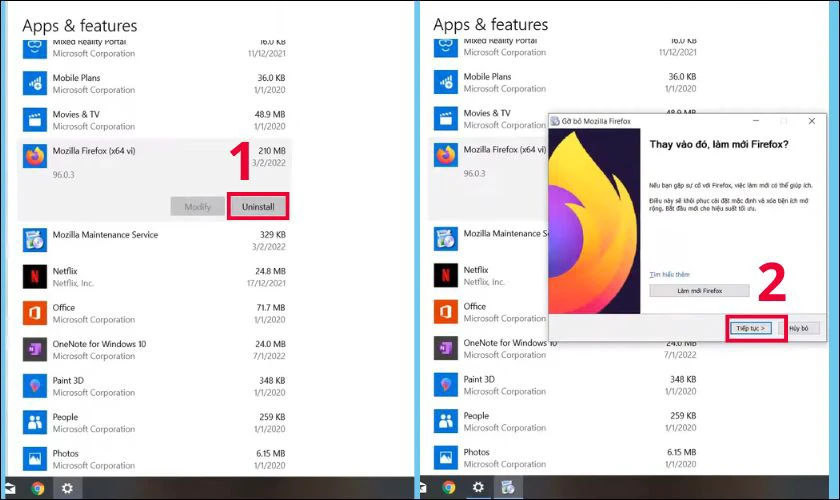Click the OneNote icon in left window
The width and height of the screenshot is (840, 500).
[35, 349]
